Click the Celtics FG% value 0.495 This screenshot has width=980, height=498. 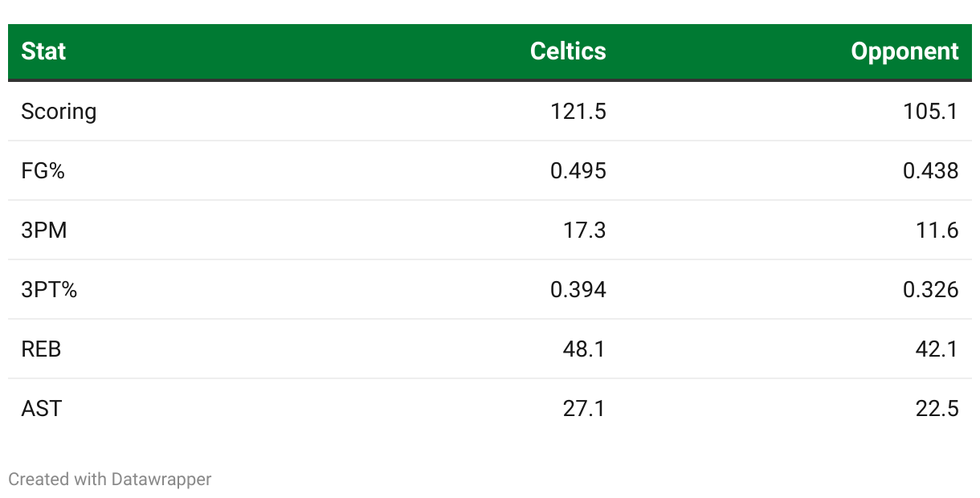click(x=578, y=170)
